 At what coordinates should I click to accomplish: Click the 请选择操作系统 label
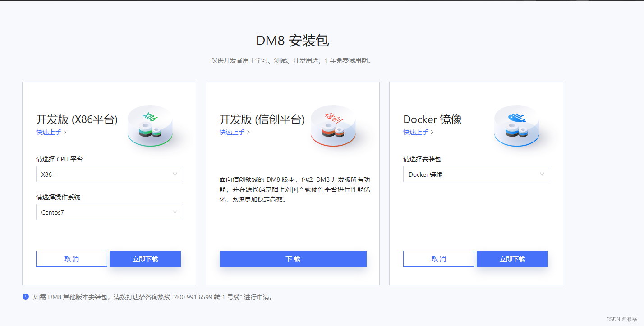[x=58, y=197]
